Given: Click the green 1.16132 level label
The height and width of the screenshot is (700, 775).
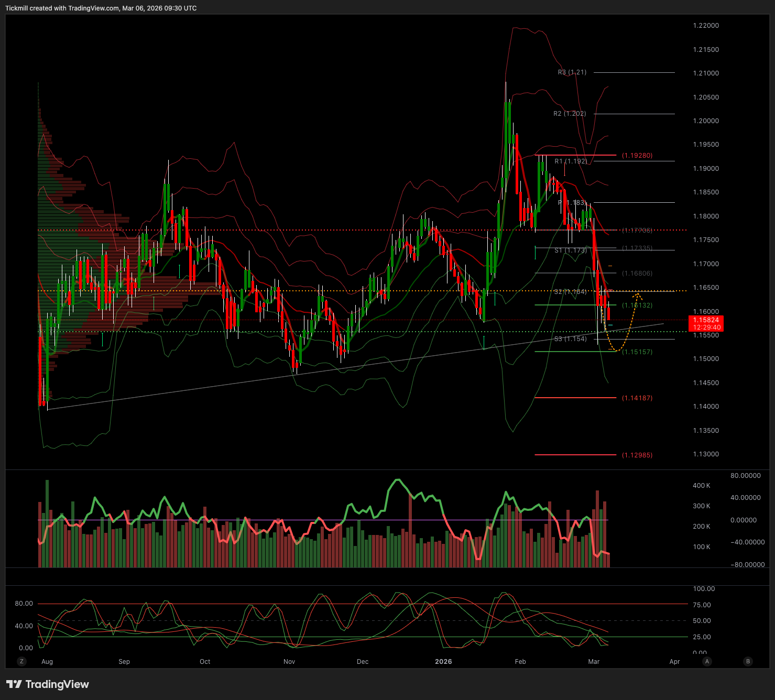Looking at the screenshot, I should pyautogui.click(x=637, y=305).
